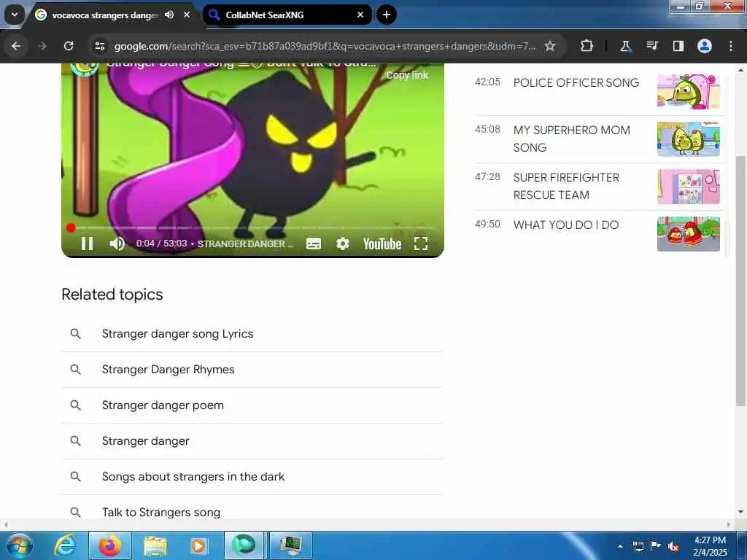Bookmark this page with star

[x=550, y=46]
